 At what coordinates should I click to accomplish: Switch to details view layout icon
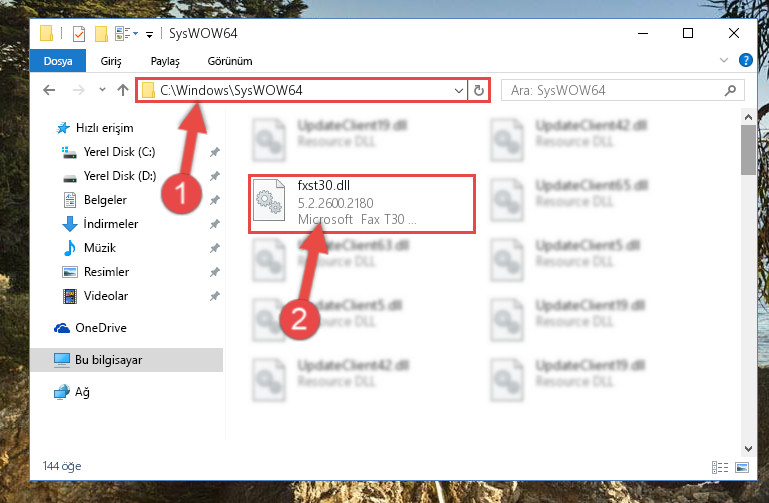pyautogui.click(x=719, y=467)
